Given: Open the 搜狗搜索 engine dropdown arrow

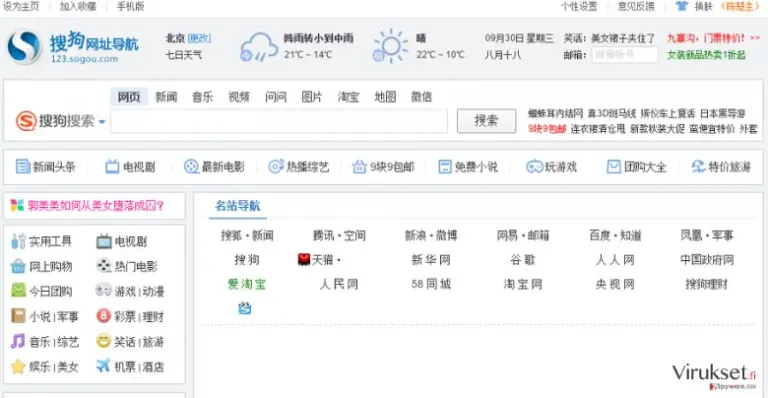Looking at the screenshot, I should point(102,121).
